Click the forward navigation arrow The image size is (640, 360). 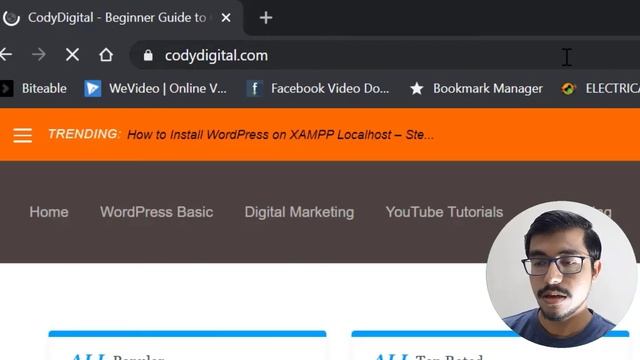click(39, 55)
